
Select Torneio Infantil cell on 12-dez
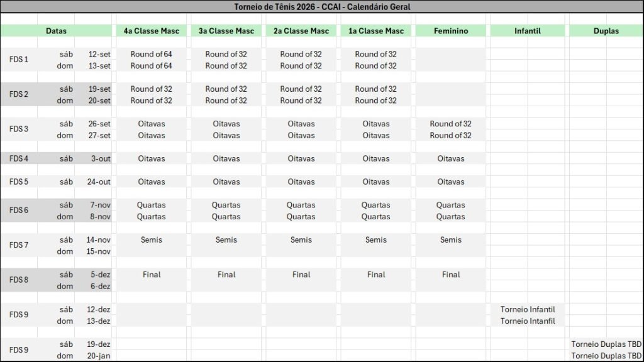tap(528, 309)
